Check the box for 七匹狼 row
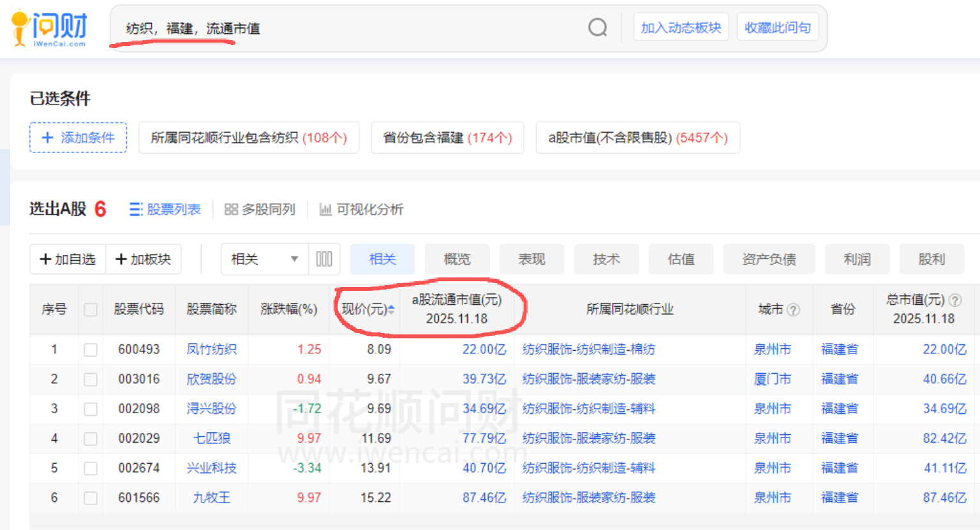 point(91,439)
